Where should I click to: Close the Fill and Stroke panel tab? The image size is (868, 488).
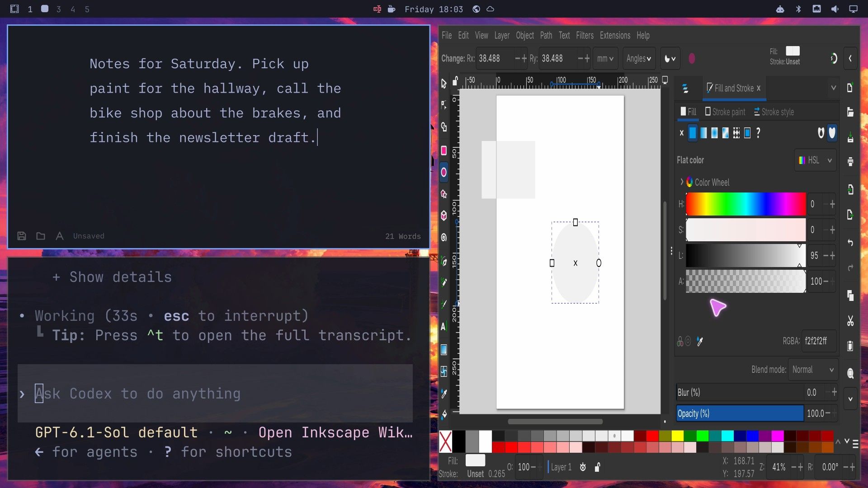[759, 88]
